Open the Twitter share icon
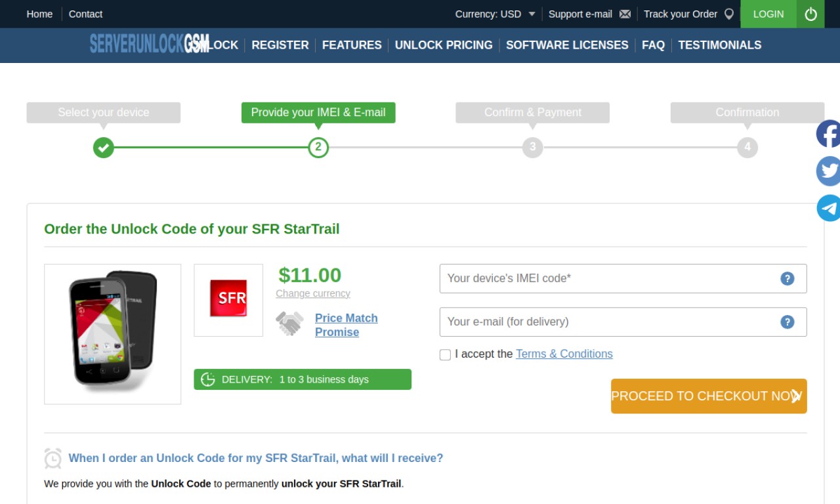 click(x=828, y=171)
